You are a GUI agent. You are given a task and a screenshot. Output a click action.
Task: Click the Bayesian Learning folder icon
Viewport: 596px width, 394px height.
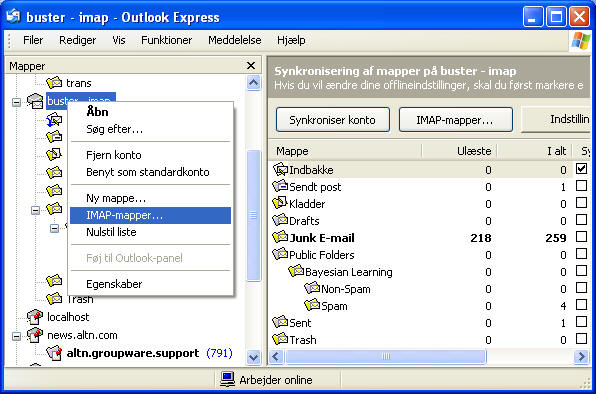pos(296,271)
